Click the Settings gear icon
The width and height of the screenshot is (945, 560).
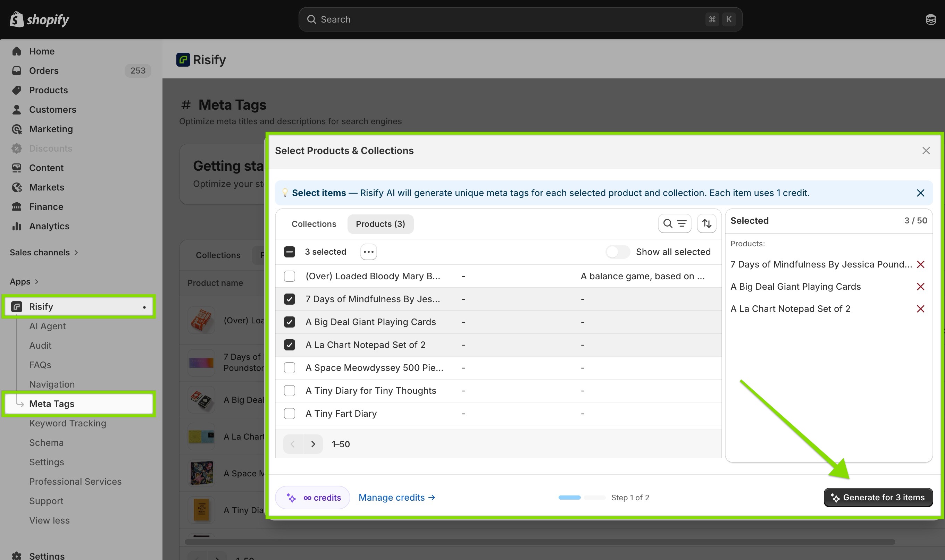click(x=17, y=555)
